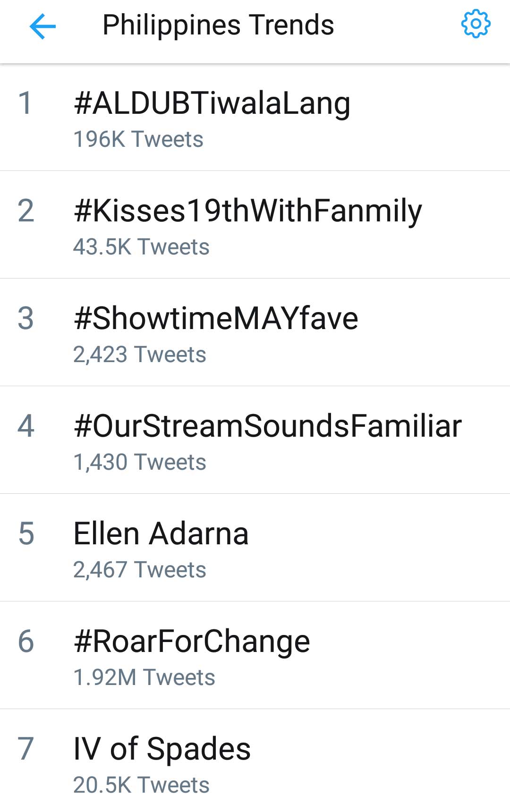Open the #RoarForChange hashtag
Viewport: 510px width, 812px height.
[x=192, y=642]
